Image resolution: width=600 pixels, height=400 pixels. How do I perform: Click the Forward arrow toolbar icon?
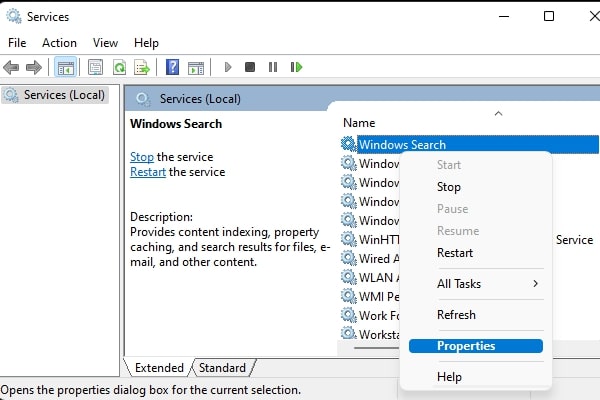tap(34, 68)
